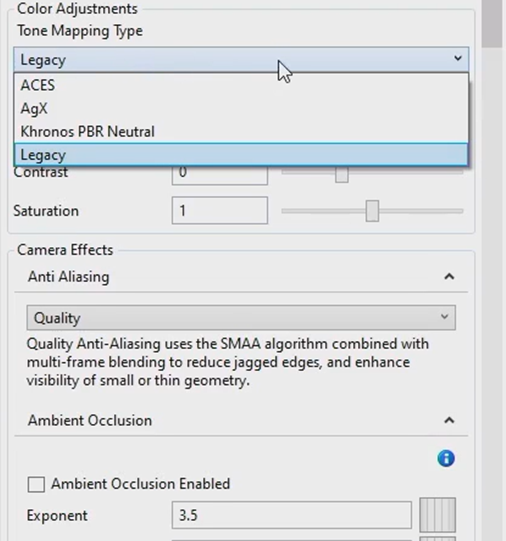Image resolution: width=506 pixels, height=541 pixels.
Task: Click the Contrast slider handle
Action: pyautogui.click(x=342, y=175)
